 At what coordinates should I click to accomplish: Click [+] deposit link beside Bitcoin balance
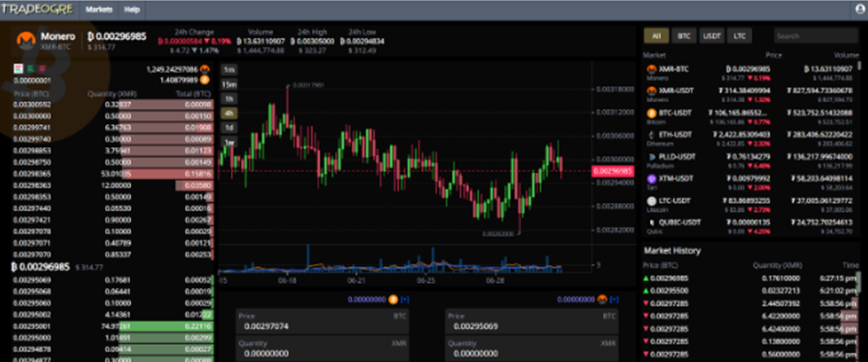[406, 299]
